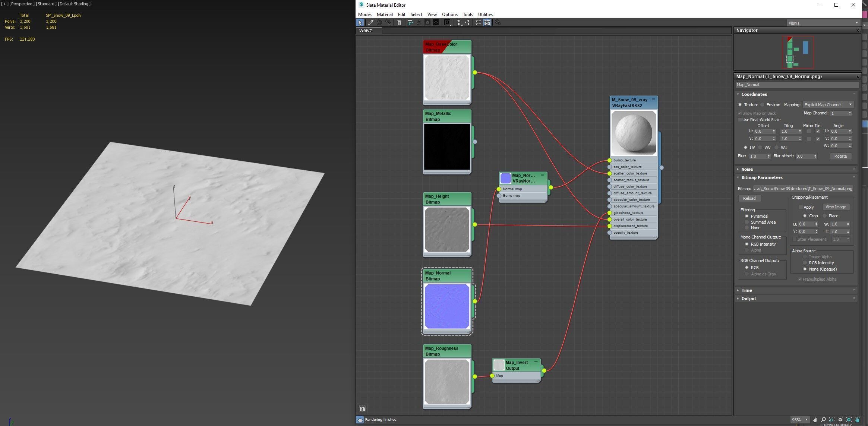Open the Utilities menu

click(485, 15)
